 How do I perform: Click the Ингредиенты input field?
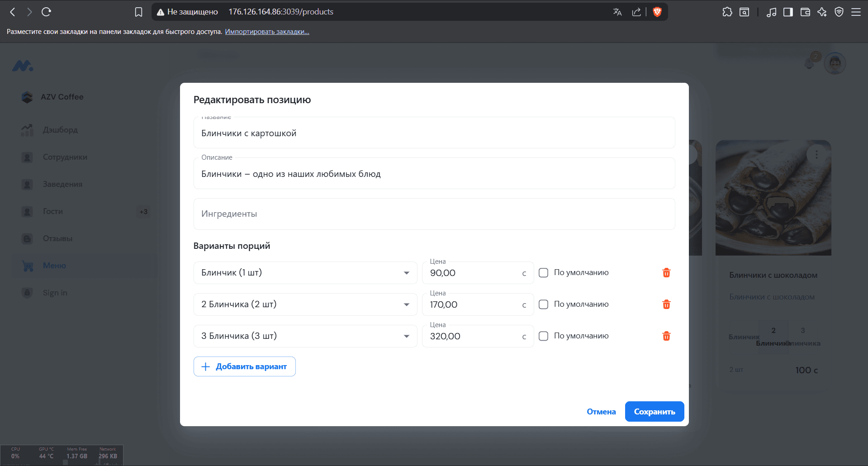pos(434,214)
